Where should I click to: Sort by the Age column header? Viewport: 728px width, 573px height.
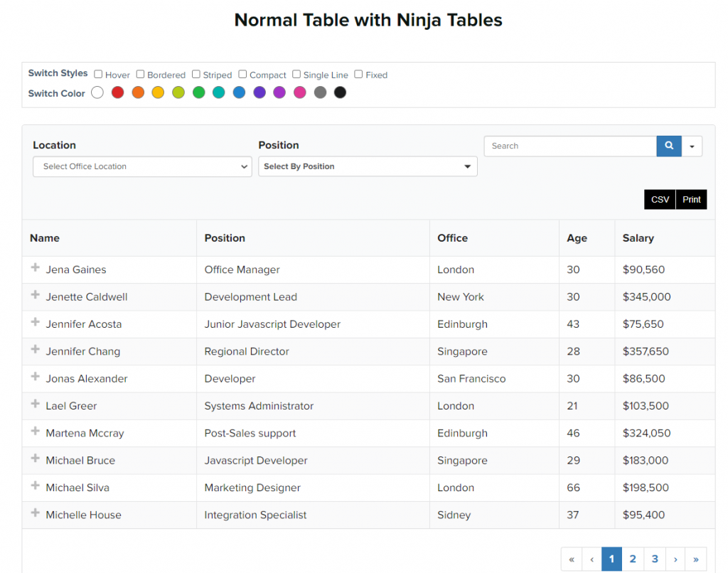tap(587, 237)
